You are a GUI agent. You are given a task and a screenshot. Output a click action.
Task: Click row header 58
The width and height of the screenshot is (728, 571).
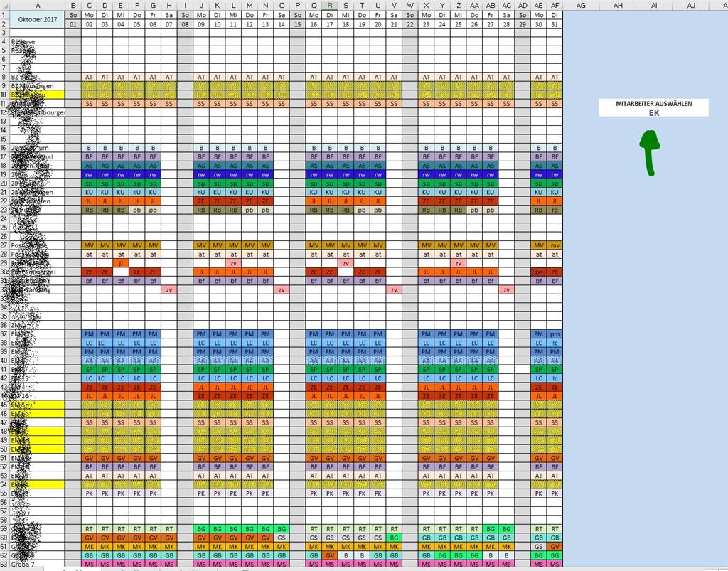click(x=5, y=520)
